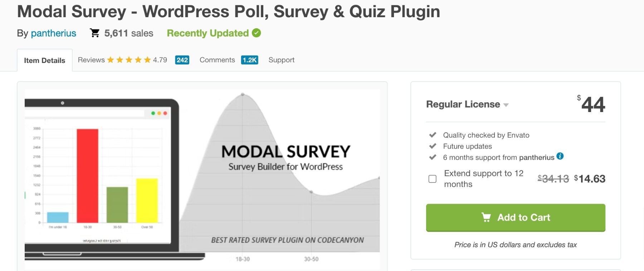Screen dimensions: 644x271
Task: Select the fifth star in the review rating
Action: pyautogui.click(x=147, y=60)
